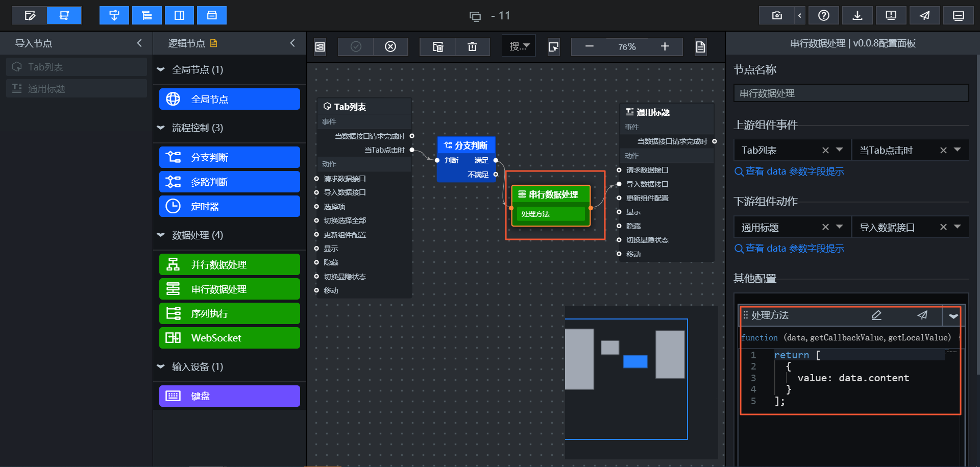Open the 当Tab点击时 event dropdown
The image size is (980, 467).
tap(958, 150)
